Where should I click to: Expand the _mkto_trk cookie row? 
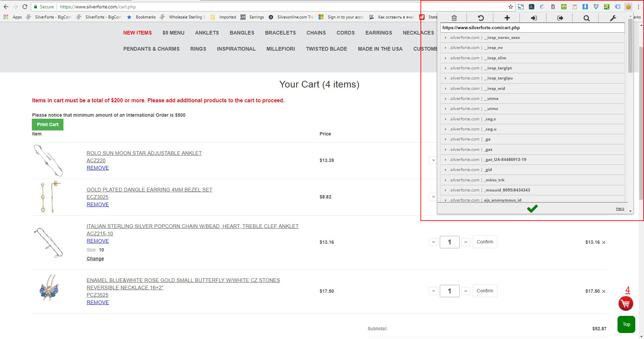click(533, 180)
